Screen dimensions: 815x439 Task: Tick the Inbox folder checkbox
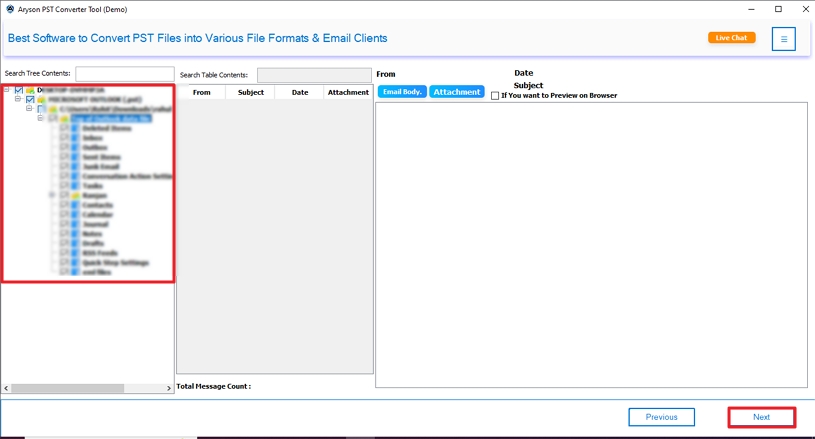click(x=64, y=138)
